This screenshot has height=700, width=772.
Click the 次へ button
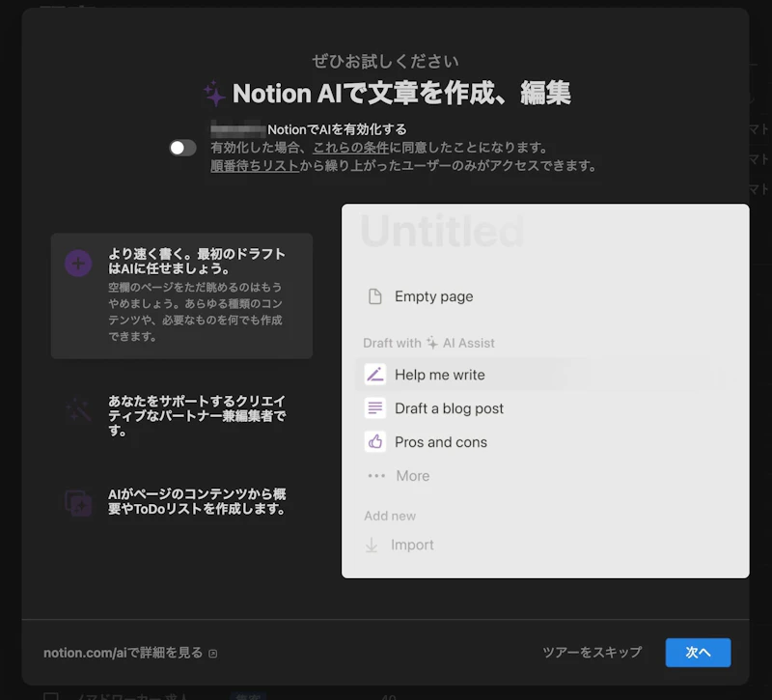pyautogui.click(x=697, y=653)
